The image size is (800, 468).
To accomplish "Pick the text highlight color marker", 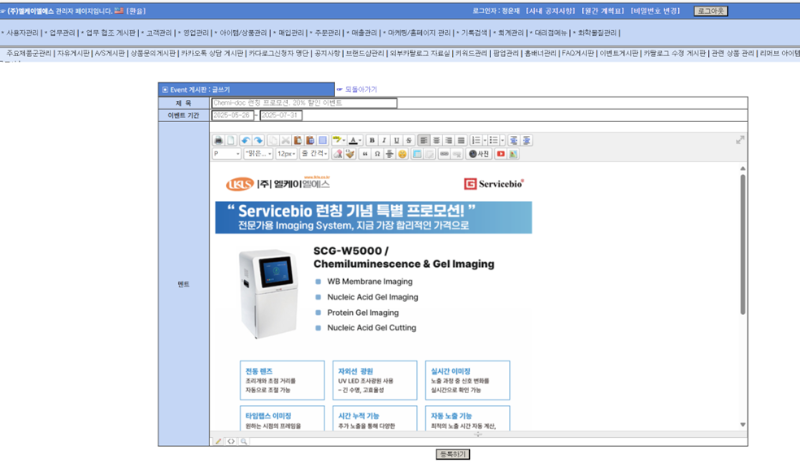I will point(336,140).
